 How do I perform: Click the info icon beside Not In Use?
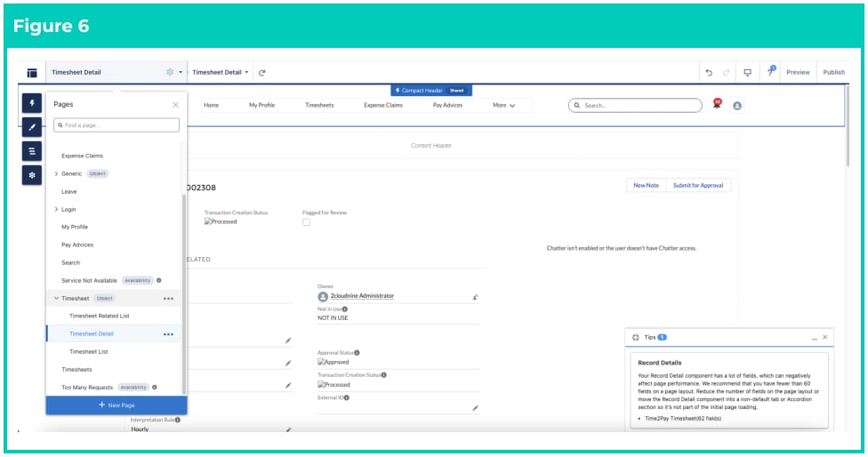point(344,309)
